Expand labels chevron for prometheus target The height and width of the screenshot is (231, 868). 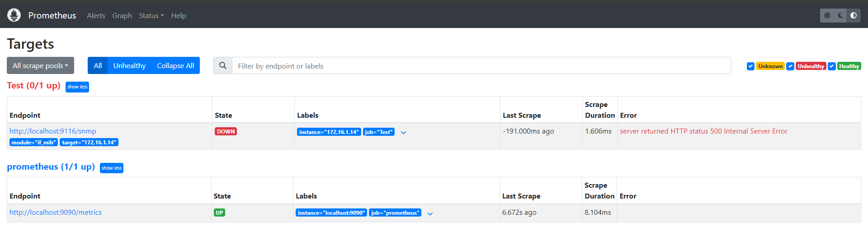click(x=430, y=214)
